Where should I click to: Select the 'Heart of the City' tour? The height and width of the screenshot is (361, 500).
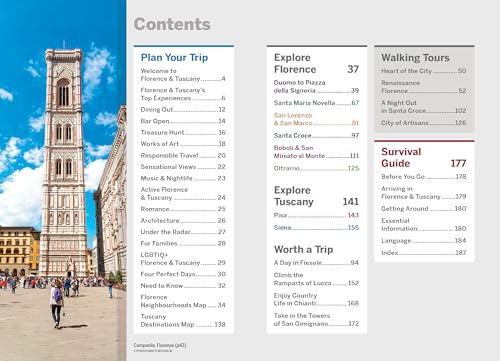coord(424,71)
